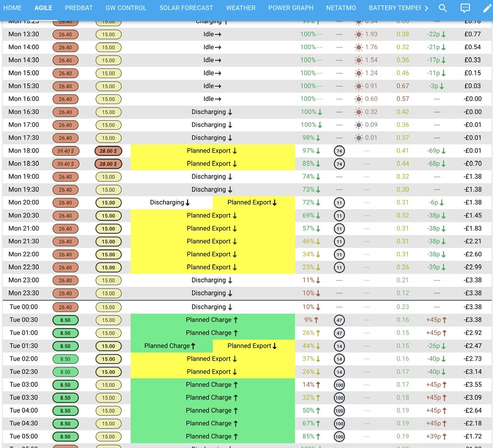Open the SOLAR FORECAST tab
The width and height of the screenshot is (493, 448).
click(x=186, y=8)
